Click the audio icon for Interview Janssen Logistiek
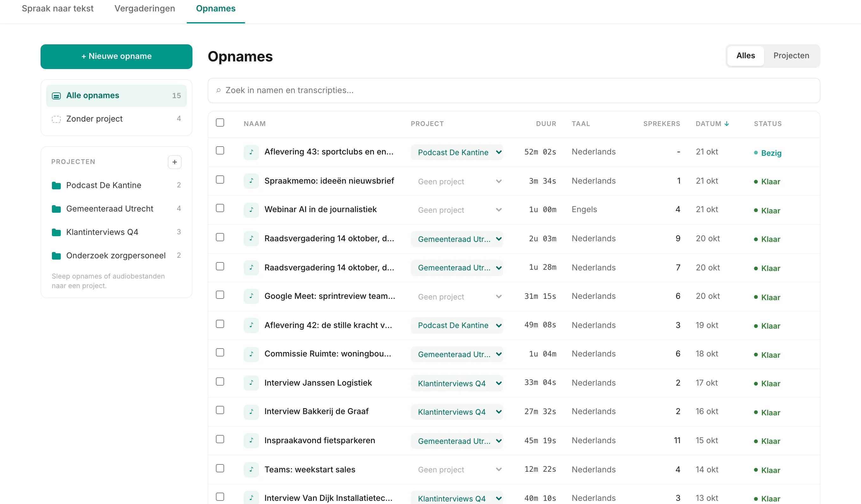 251,383
